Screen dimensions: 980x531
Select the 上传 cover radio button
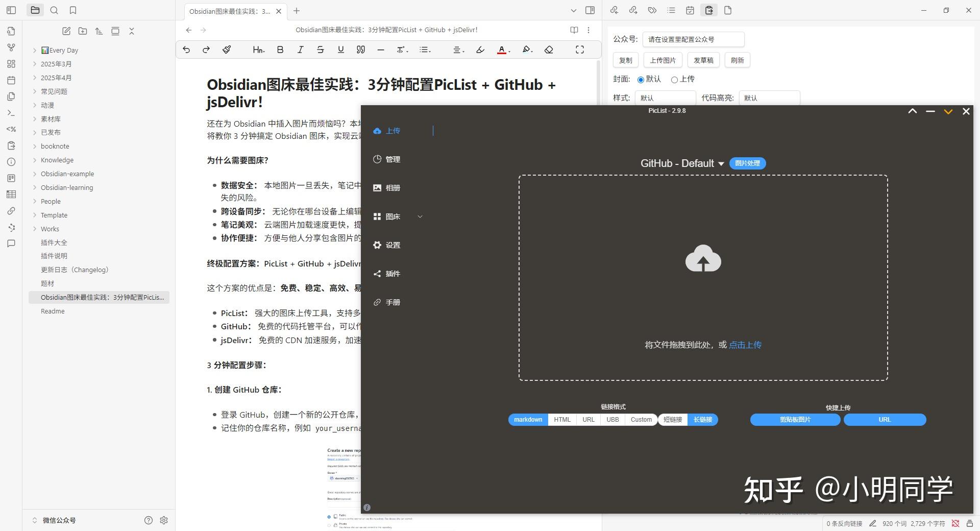pyautogui.click(x=675, y=80)
